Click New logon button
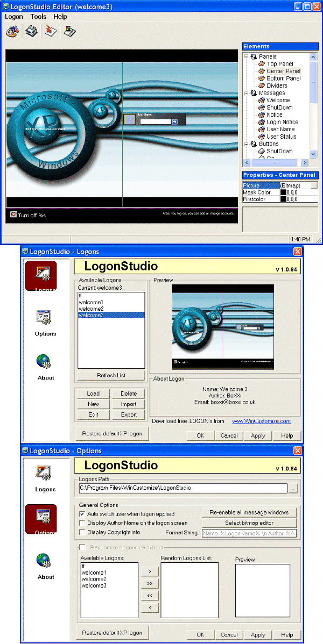Screen dimensions: 323x644 pos(94,404)
